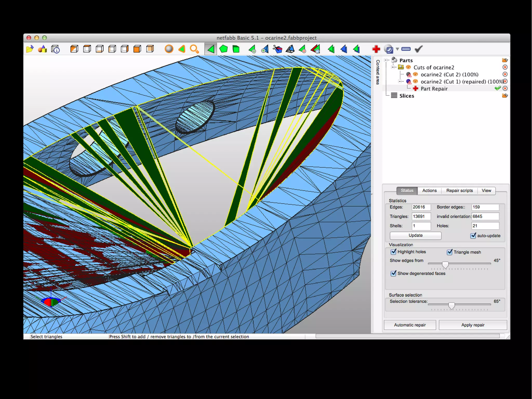Toggle the Highlight holes checkbox
Viewport: 532px width, 399px height.
(394, 252)
